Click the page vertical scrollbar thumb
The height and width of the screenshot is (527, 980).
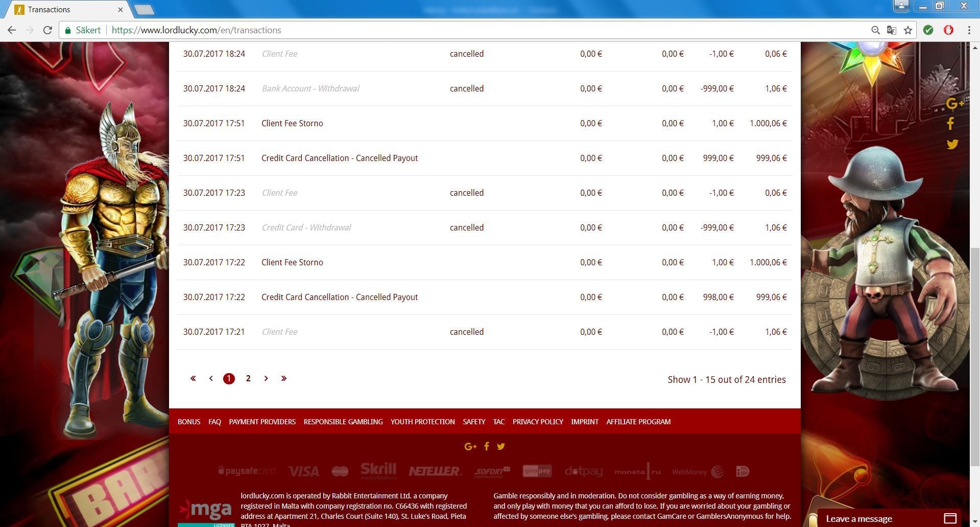975,356
